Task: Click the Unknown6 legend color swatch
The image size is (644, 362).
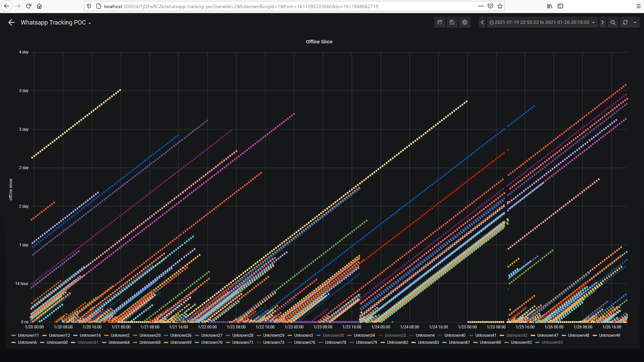Action: coord(13,343)
